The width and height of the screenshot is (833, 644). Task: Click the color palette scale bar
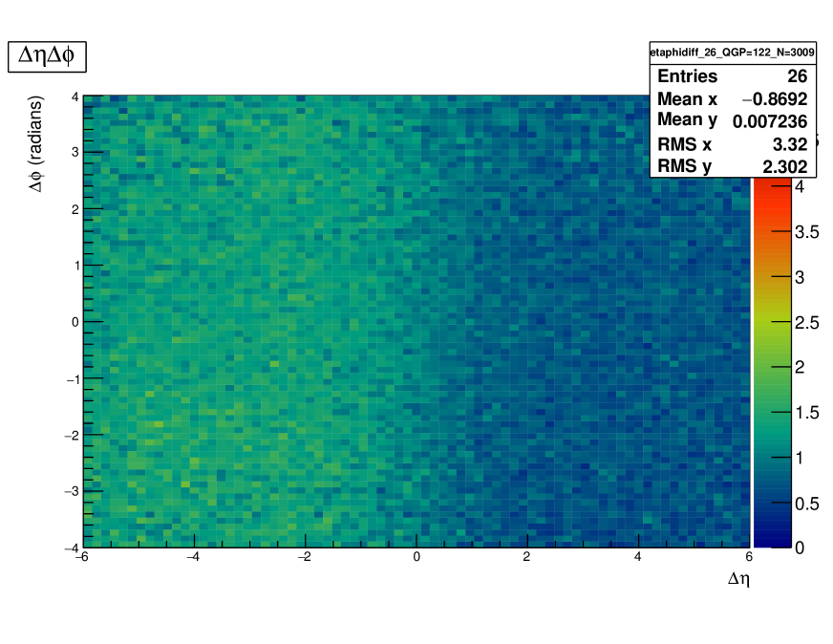773,363
